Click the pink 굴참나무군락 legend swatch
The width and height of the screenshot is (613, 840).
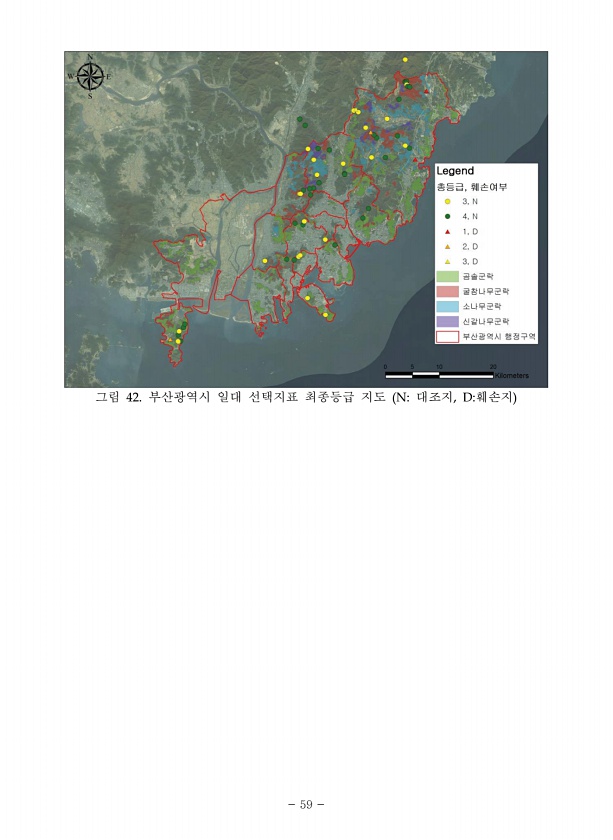[447, 291]
